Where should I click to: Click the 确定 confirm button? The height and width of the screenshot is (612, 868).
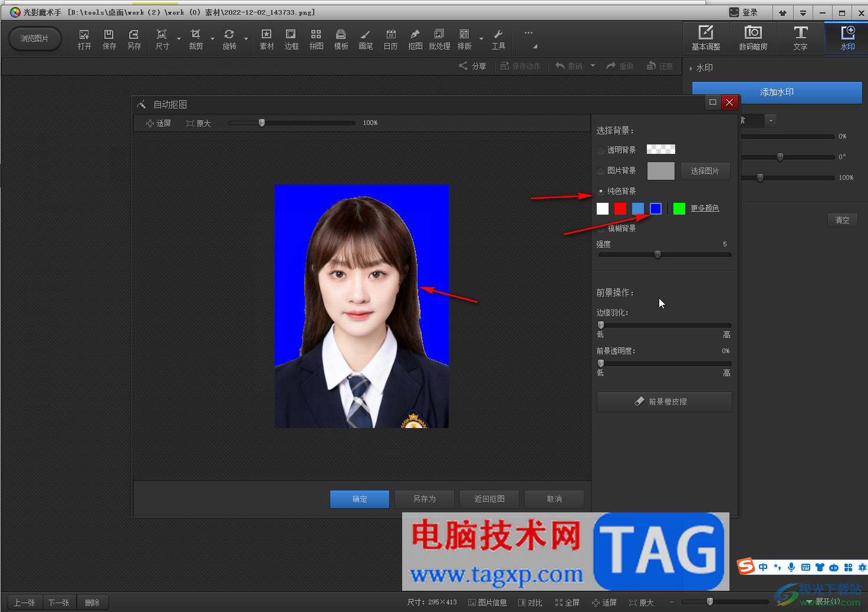click(x=359, y=499)
